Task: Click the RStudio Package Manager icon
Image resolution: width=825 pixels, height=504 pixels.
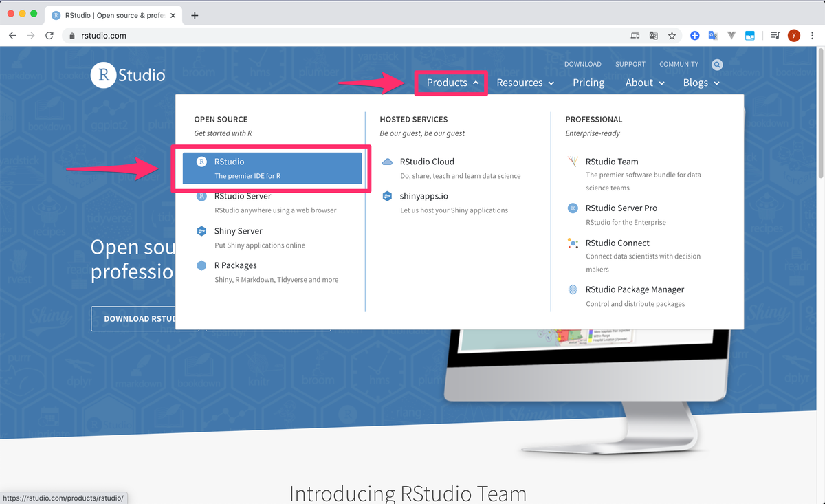Action: (573, 289)
